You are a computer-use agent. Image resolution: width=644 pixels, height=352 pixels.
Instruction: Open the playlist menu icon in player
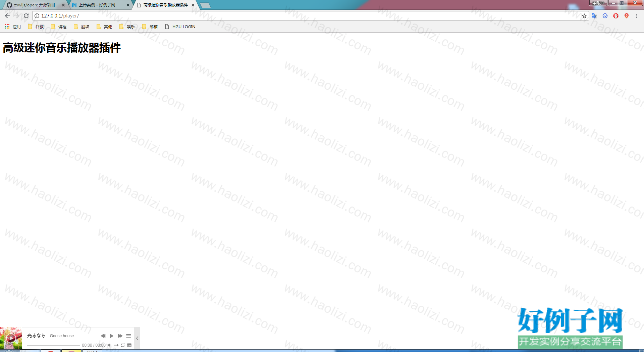128,336
